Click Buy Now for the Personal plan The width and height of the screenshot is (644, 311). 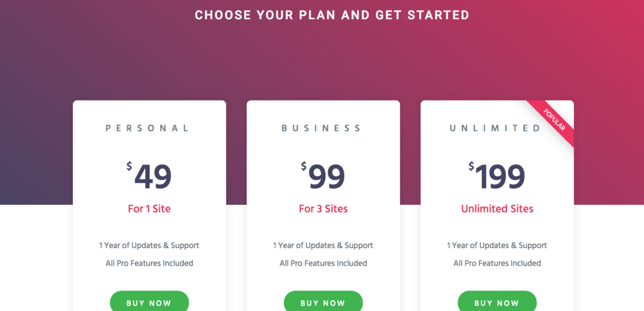(x=149, y=303)
